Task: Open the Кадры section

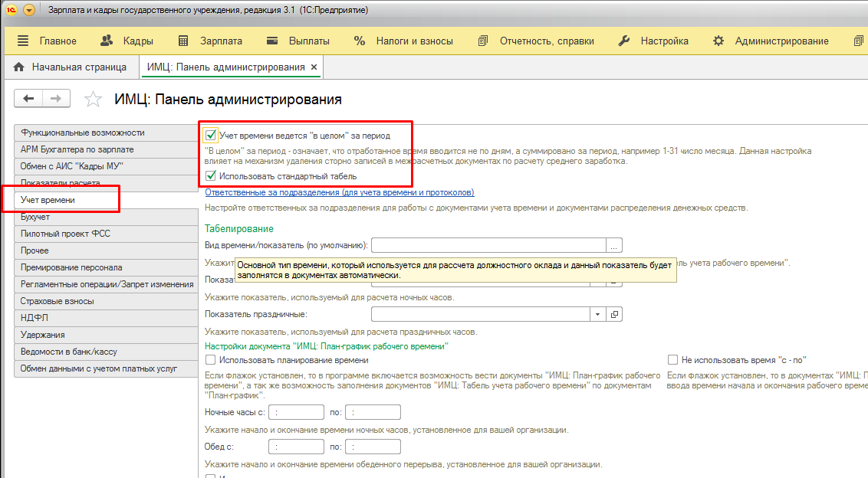Action: [x=127, y=41]
